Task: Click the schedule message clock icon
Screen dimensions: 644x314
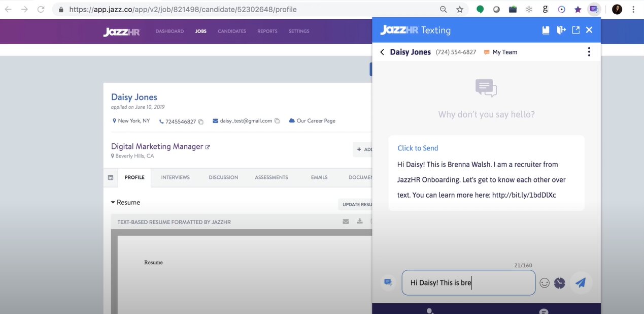Action: pos(560,283)
